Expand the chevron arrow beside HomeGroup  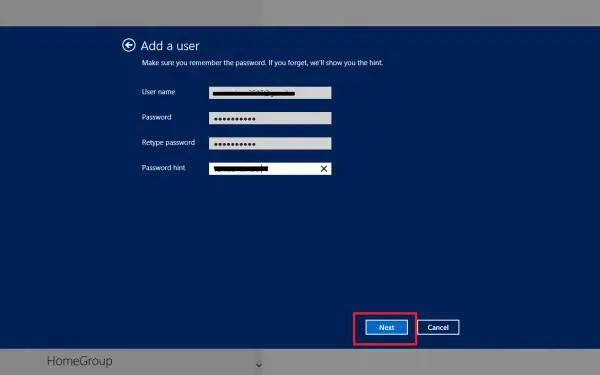(x=259, y=365)
